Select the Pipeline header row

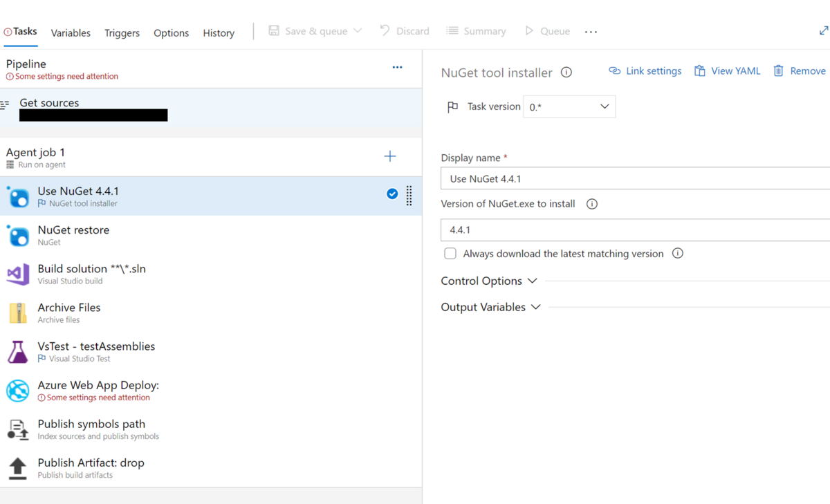[x=211, y=69]
